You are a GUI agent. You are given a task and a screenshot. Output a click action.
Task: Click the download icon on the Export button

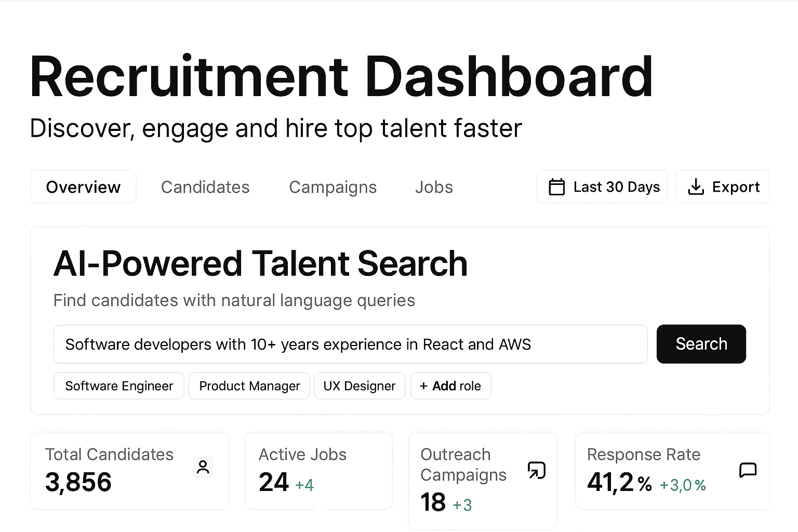coord(696,187)
